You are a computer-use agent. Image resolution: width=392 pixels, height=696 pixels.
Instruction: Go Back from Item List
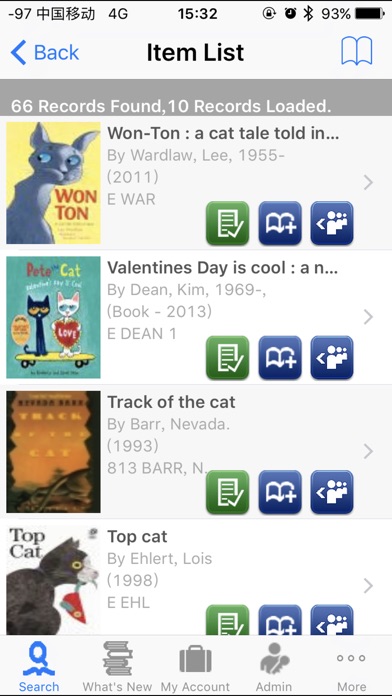[44, 52]
